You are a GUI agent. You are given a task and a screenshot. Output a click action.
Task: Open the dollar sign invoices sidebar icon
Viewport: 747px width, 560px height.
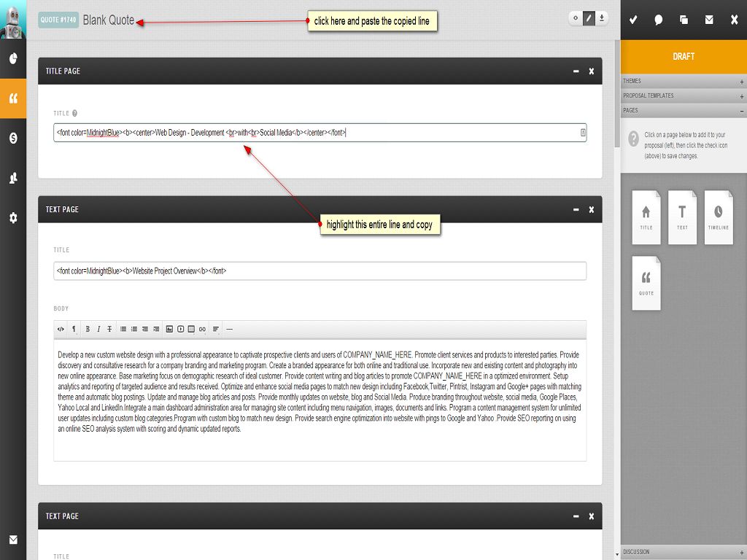pyautogui.click(x=13, y=138)
